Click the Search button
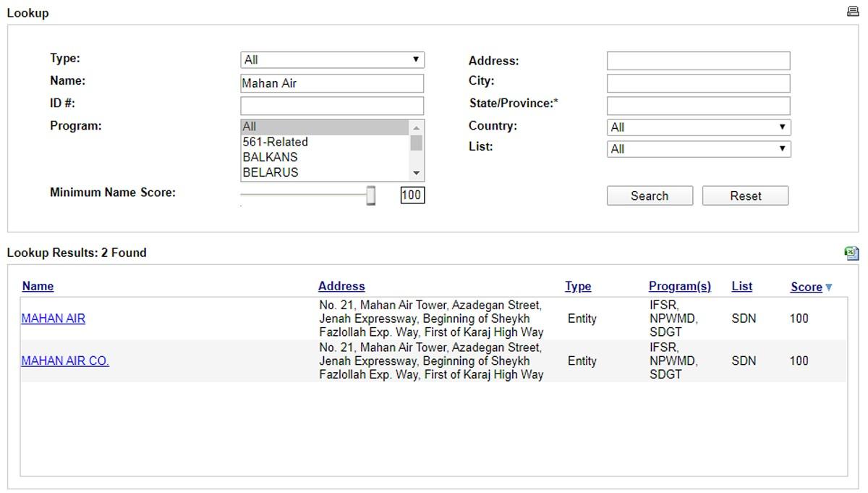The image size is (868, 493). point(650,195)
